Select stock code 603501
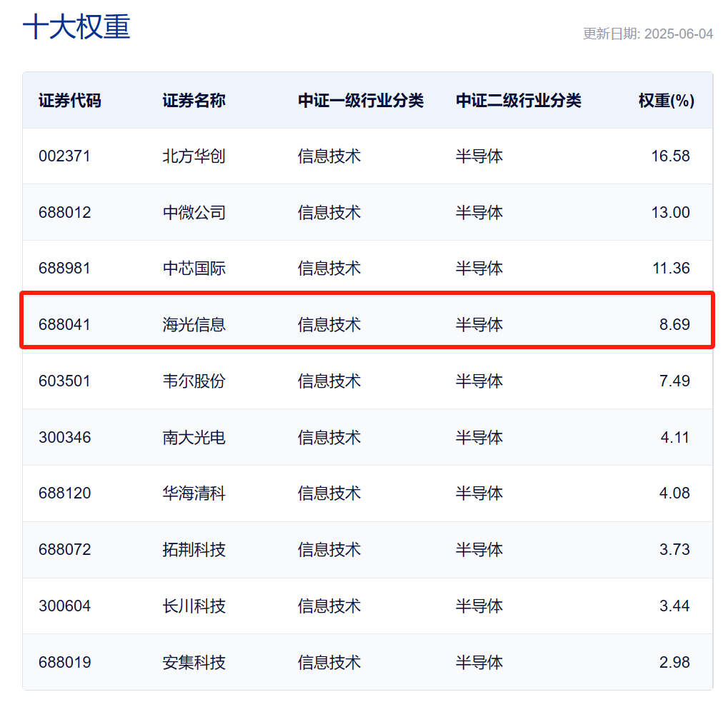Screen dimensions: 728x702 [x=64, y=381]
